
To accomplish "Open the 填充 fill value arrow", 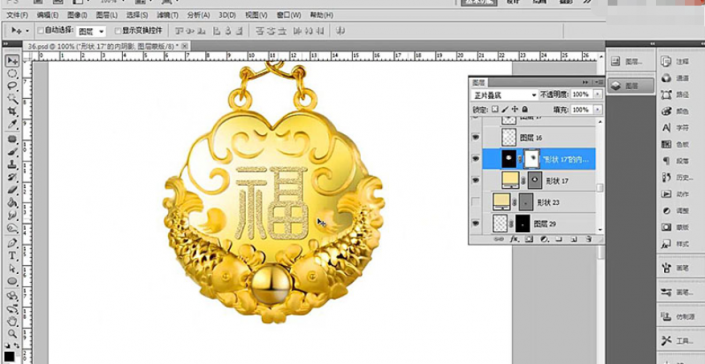I will [x=598, y=110].
